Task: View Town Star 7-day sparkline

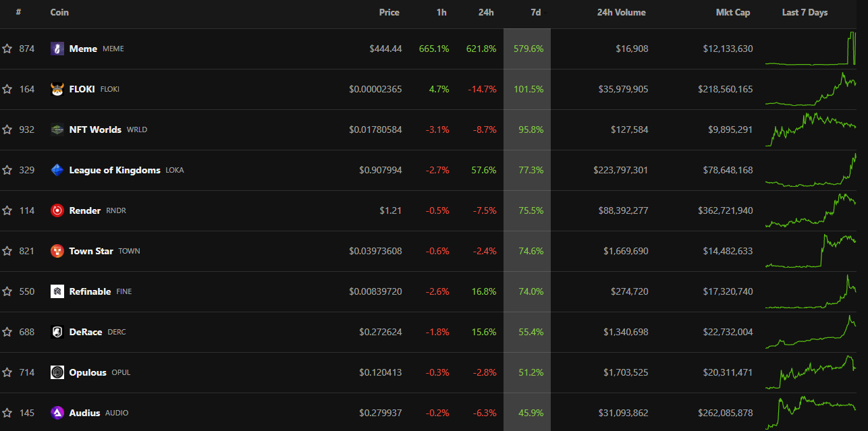Action: coord(811,251)
